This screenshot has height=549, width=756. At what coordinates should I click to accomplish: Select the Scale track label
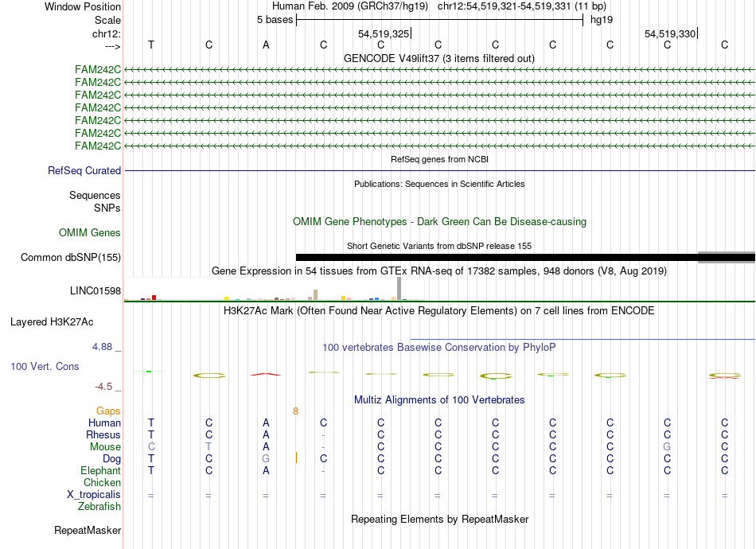coord(107,20)
